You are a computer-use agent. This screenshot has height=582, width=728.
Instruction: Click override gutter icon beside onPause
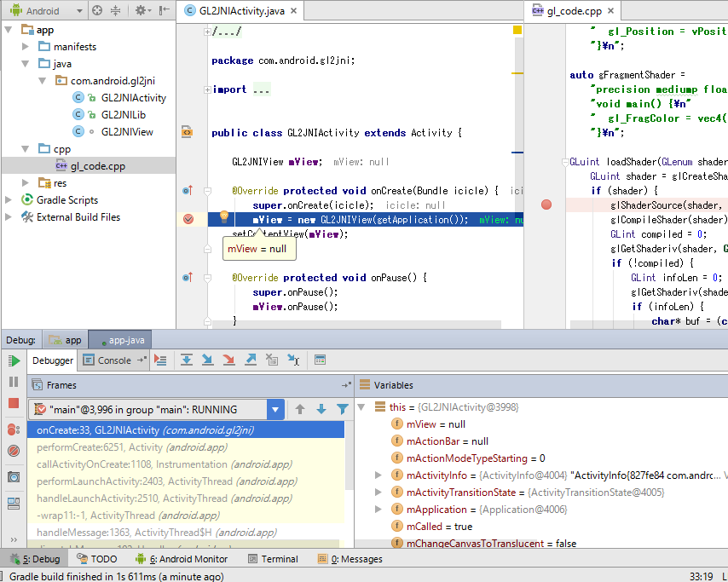pyautogui.click(x=188, y=278)
